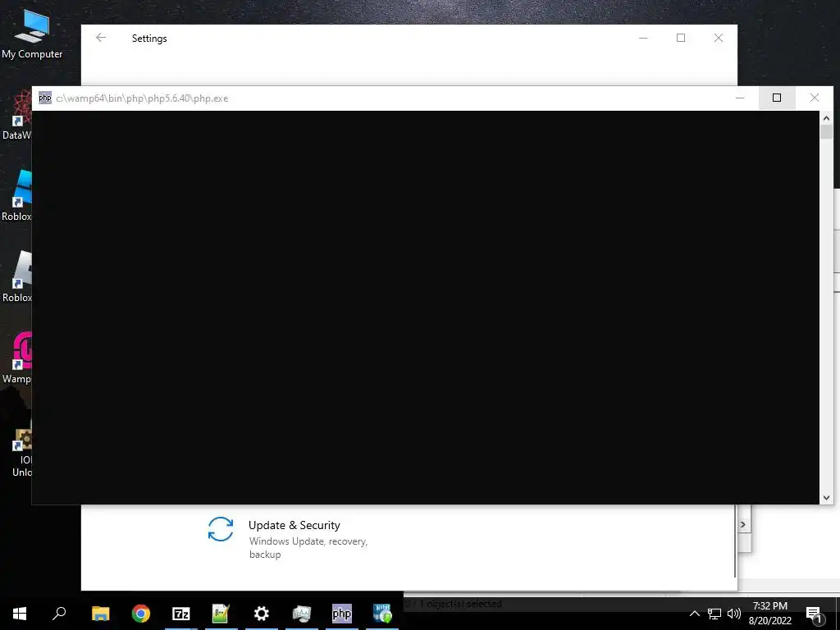
Task: Select the DataW desktop shortcut
Action: [x=16, y=115]
